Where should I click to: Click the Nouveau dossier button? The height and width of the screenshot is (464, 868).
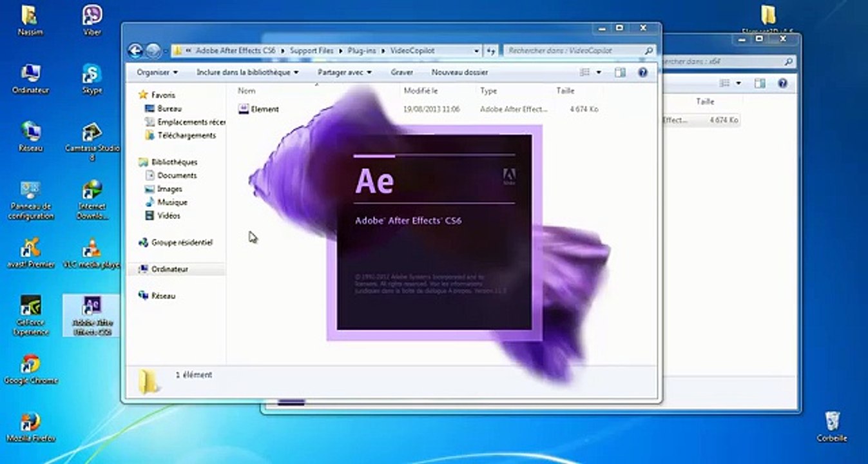[x=459, y=73]
